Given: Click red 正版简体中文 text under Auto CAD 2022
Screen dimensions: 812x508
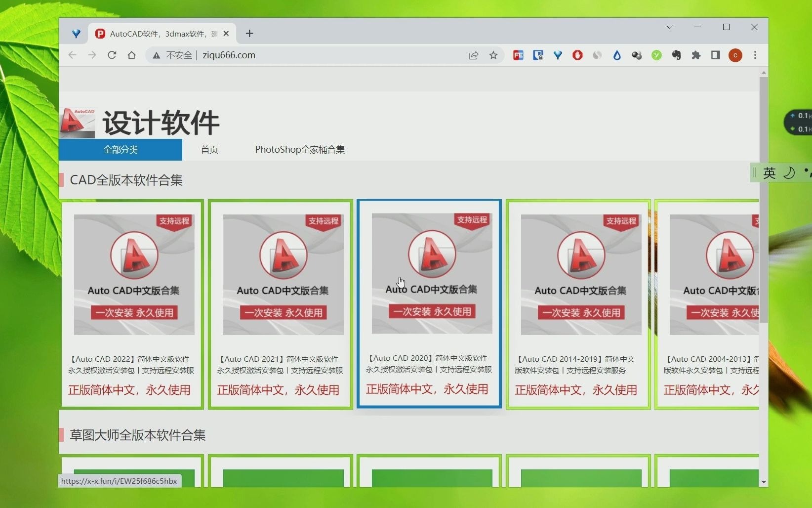Looking at the screenshot, I should pyautogui.click(x=129, y=390).
